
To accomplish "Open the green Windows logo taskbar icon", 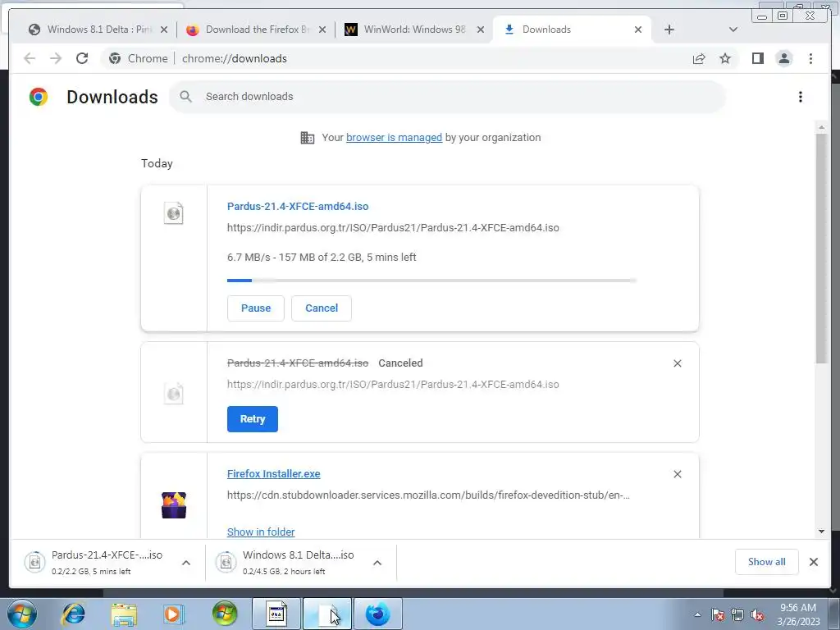I will [225, 614].
